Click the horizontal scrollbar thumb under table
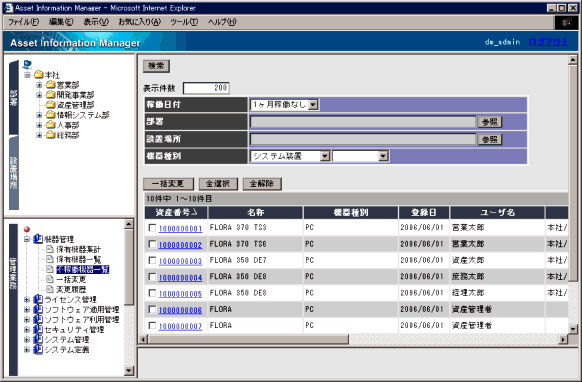 click(x=248, y=339)
